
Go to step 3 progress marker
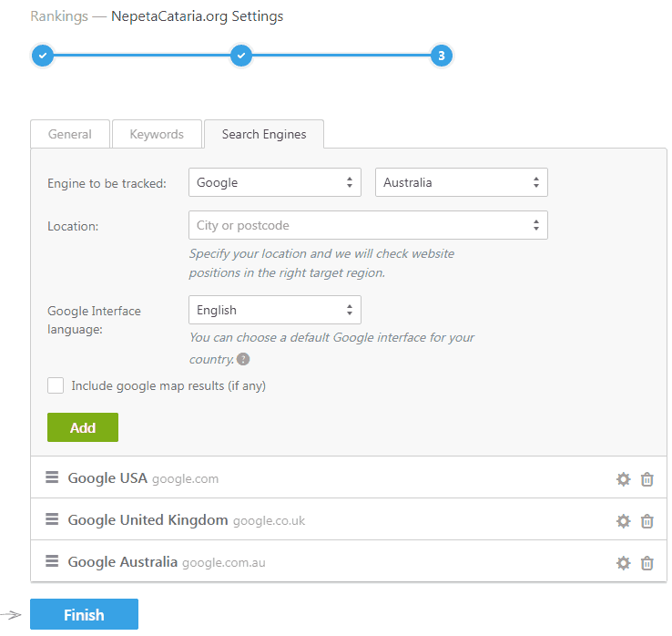click(441, 56)
